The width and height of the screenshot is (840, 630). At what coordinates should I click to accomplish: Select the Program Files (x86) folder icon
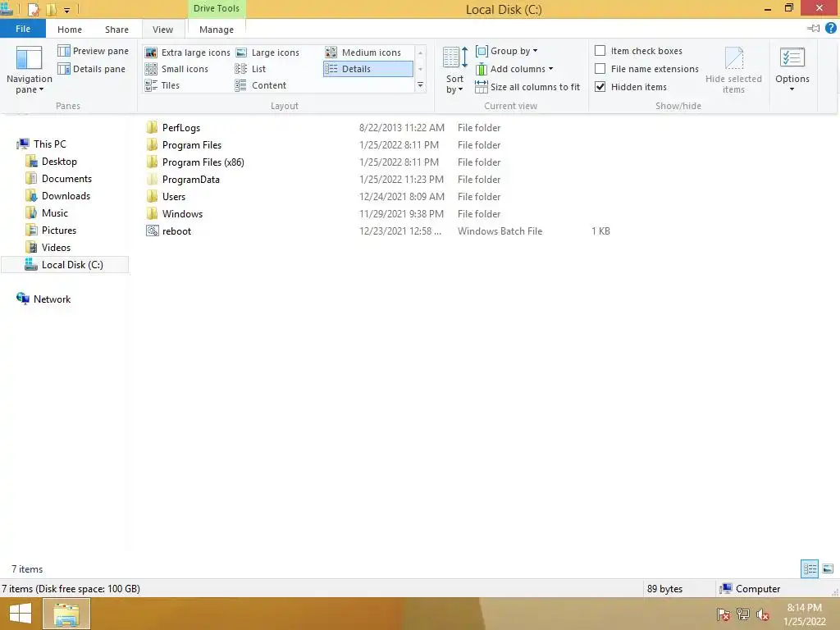[x=152, y=162]
